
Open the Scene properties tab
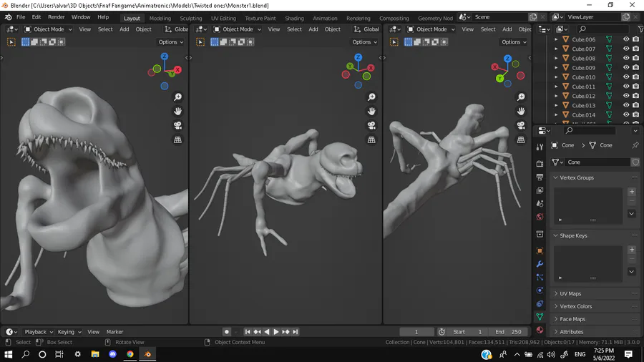(x=540, y=204)
